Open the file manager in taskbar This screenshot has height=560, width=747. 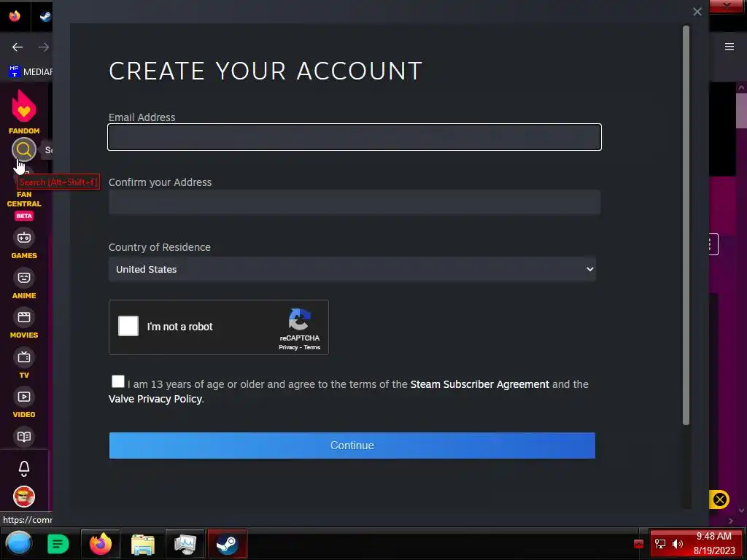143,544
